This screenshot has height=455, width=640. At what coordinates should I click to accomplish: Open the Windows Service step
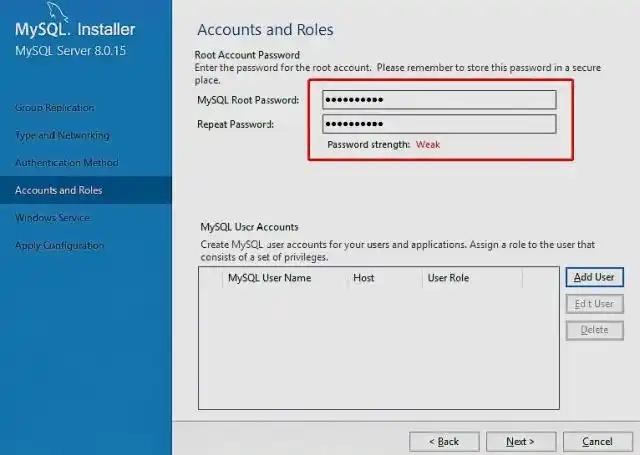click(53, 218)
